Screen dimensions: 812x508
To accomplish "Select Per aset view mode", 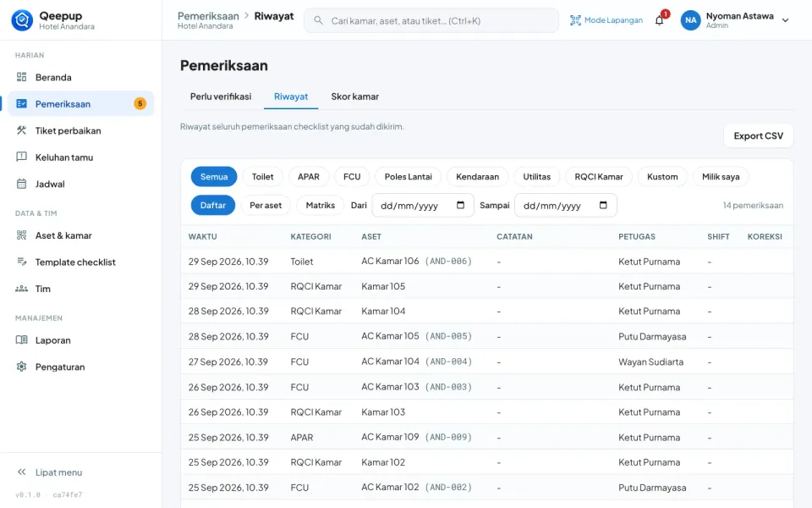I will [x=266, y=205].
